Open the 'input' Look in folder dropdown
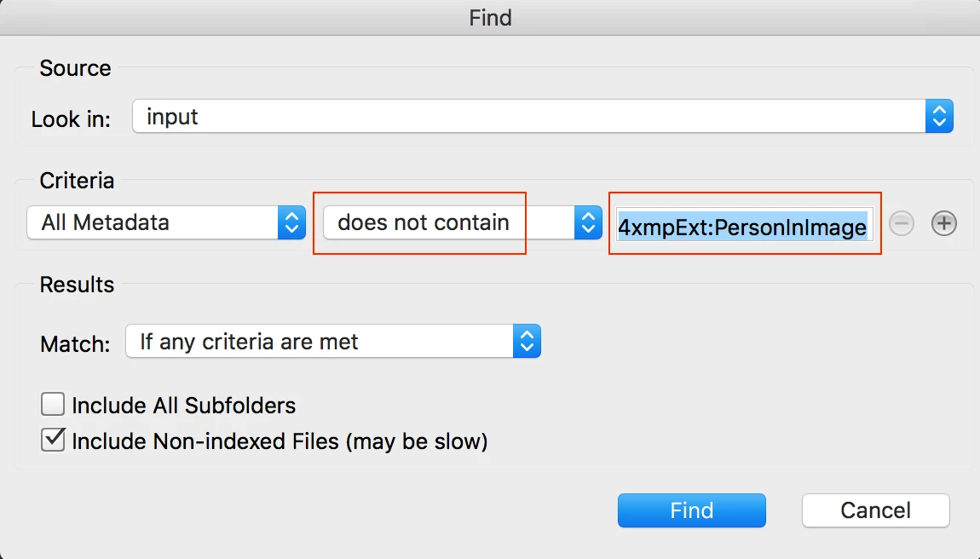This screenshot has width=980, height=559. pyautogui.click(x=528, y=117)
